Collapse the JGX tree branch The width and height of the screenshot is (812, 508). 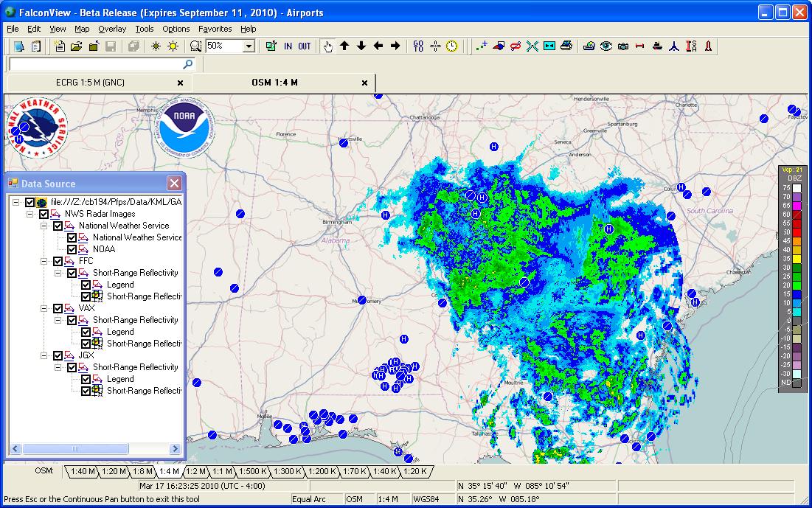(43, 355)
